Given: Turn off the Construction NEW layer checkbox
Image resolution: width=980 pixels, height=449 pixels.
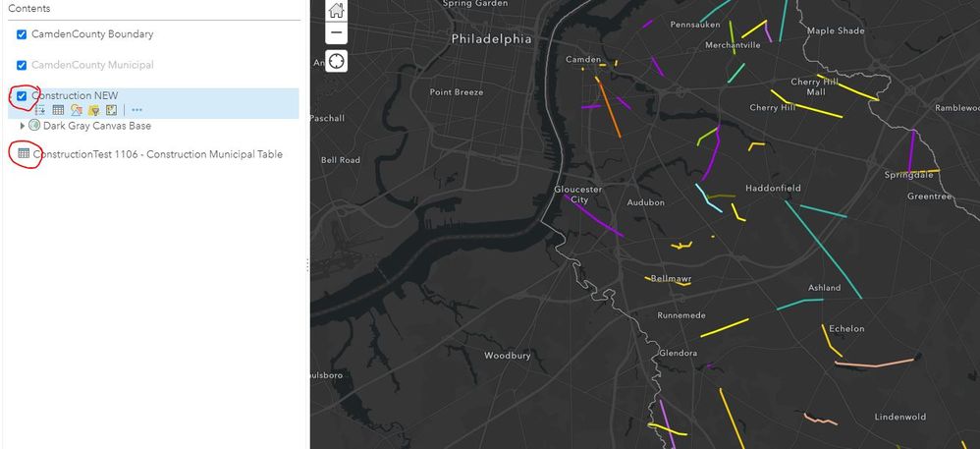Looking at the screenshot, I should (x=22, y=95).
